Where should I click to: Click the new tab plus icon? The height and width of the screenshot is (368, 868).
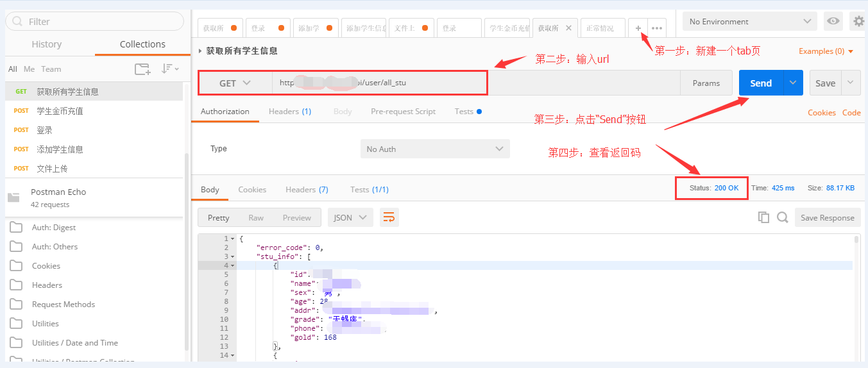(x=638, y=28)
